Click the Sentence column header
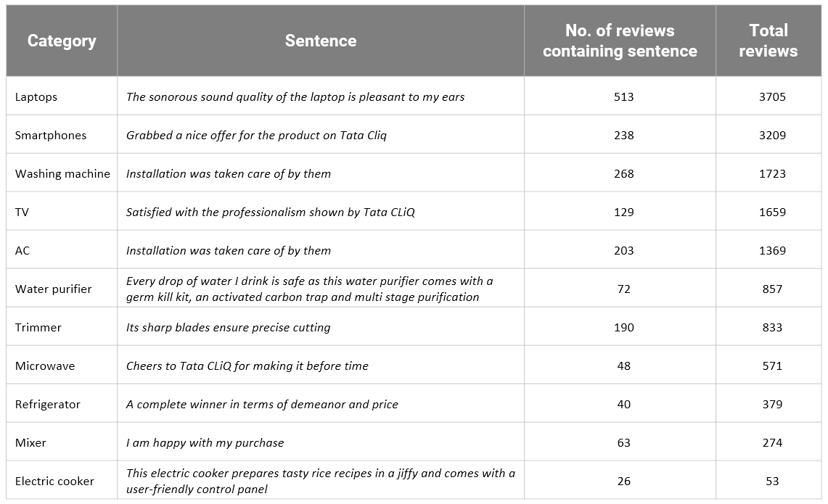This screenshot has height=504, width=828. point(320,41)
